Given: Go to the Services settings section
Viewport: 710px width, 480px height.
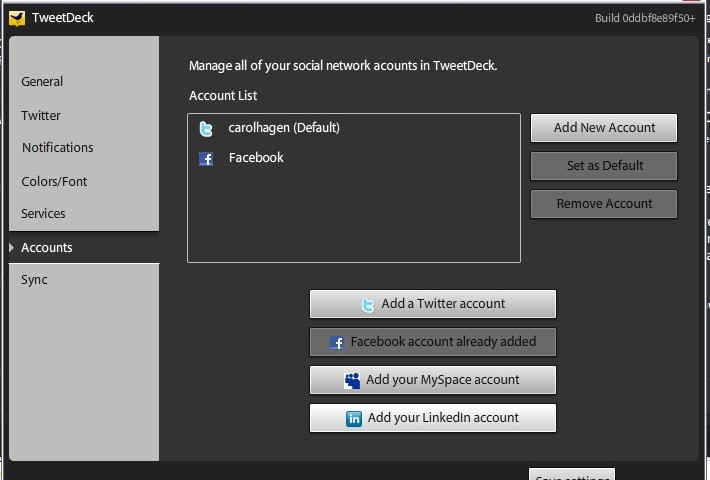Looking at the screenshot, I should (43, 213).
